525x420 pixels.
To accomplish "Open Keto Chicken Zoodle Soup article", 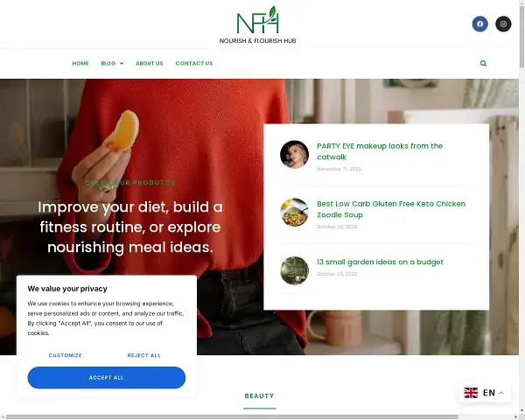I will click(391, 209).
